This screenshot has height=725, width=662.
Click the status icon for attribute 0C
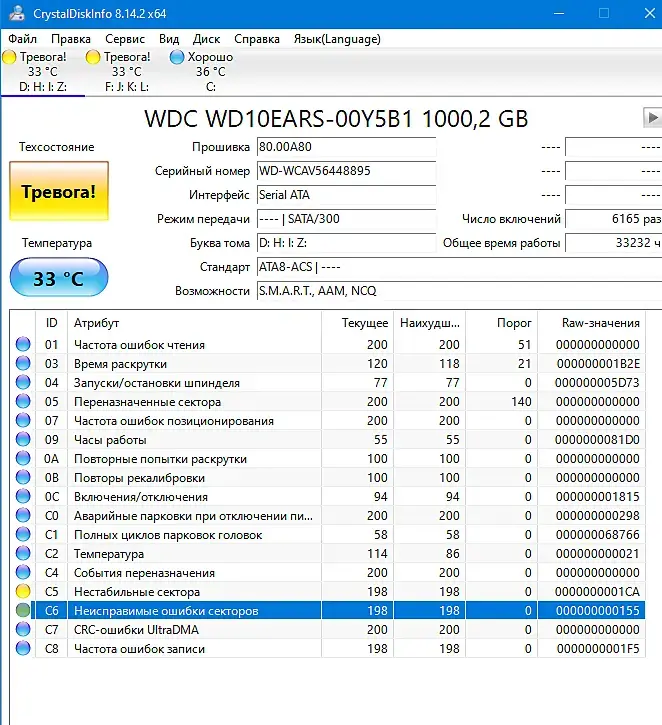(x=23, y=496)
